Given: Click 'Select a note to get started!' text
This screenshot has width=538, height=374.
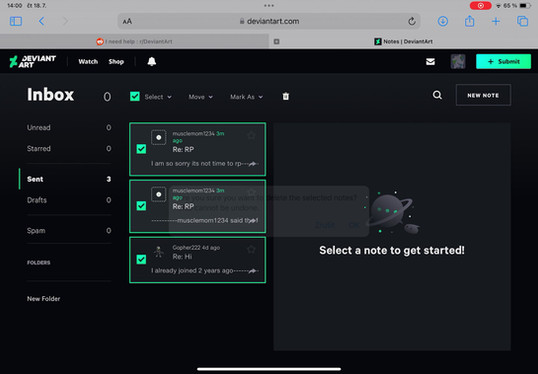Looking at the screenshot, I should coord(392,250).
